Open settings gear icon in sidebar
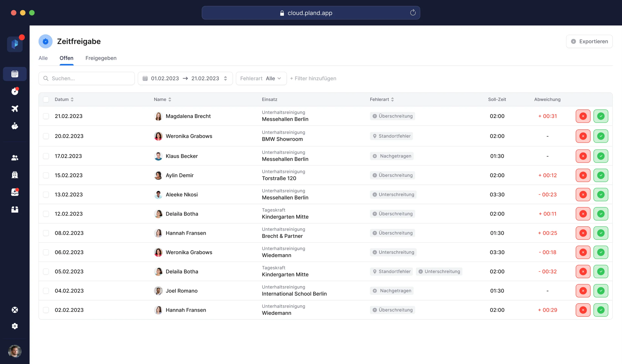Image resolution: width=622 pixels, height=364 pixels. (15, 326)
